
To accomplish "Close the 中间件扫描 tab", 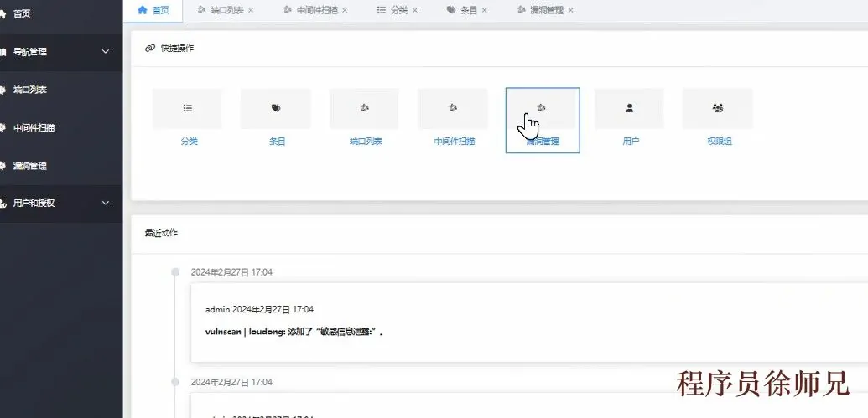I will point(345,10).
